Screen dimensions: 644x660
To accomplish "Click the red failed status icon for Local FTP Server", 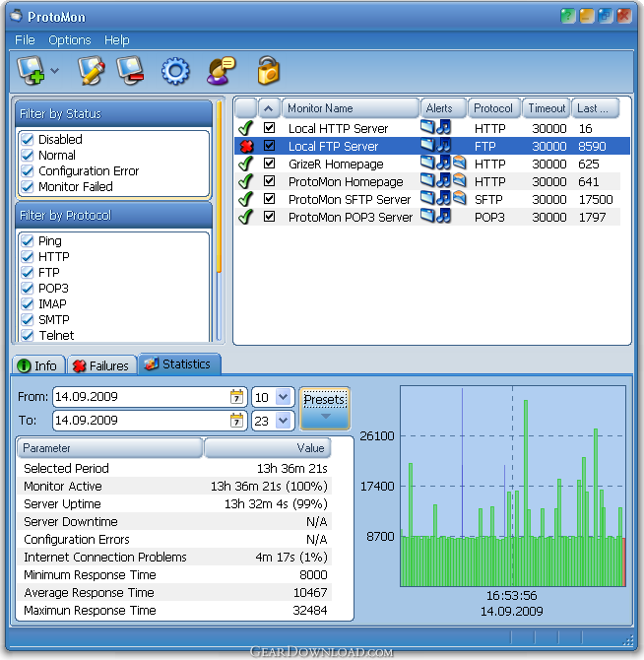I will coord(245,146).
